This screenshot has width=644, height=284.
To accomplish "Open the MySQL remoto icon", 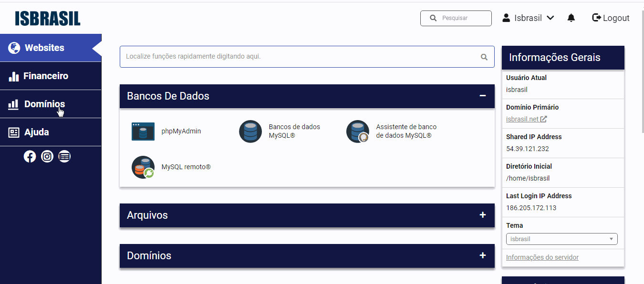I will [x=143, y=167].
